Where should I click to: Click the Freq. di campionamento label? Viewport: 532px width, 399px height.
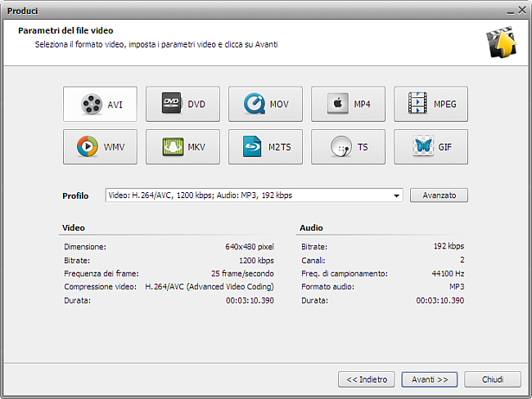coord(345,274)
